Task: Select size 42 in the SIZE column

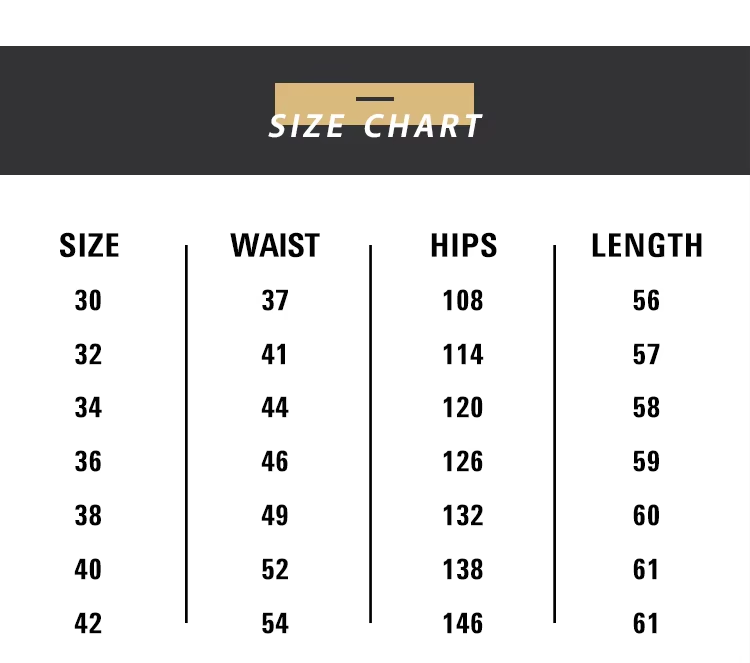Action: 88,624
